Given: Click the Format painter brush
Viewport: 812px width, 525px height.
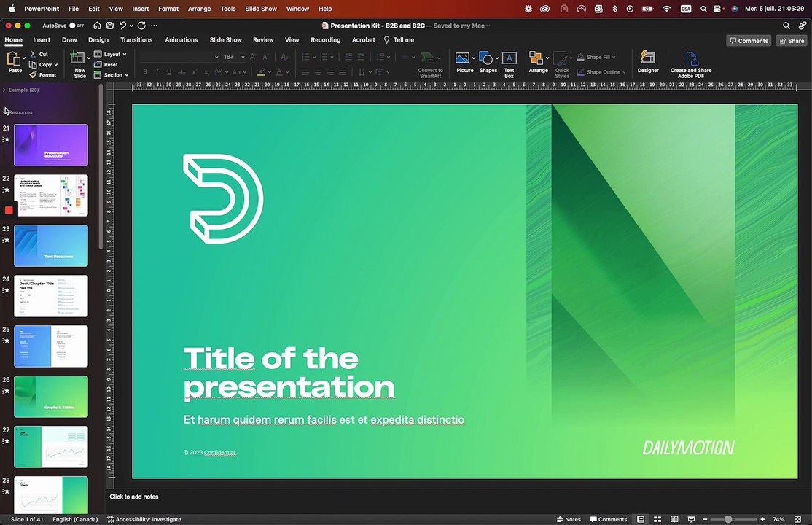Looking at the screenshot, I should (x=33, y=74).
